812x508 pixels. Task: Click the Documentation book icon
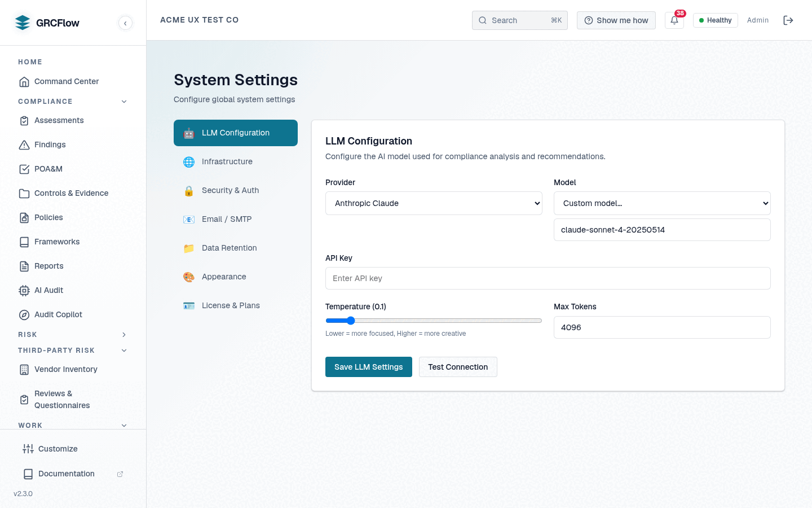tap(28, 474)
